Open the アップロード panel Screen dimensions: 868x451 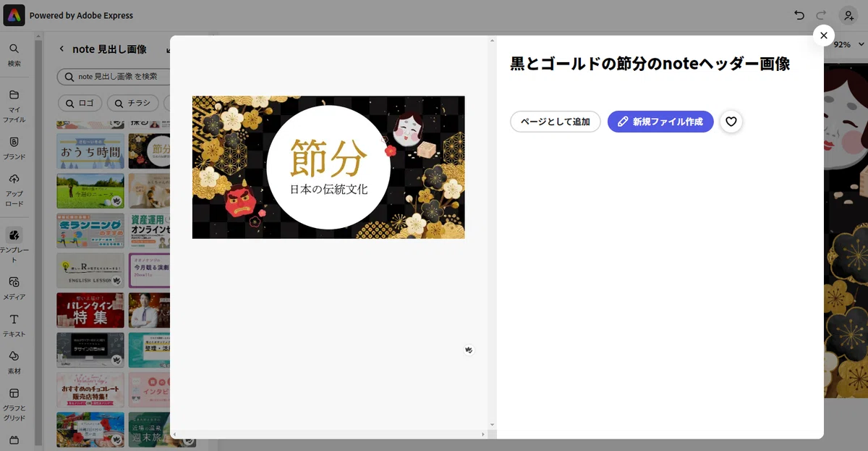(x=14, y=190)
